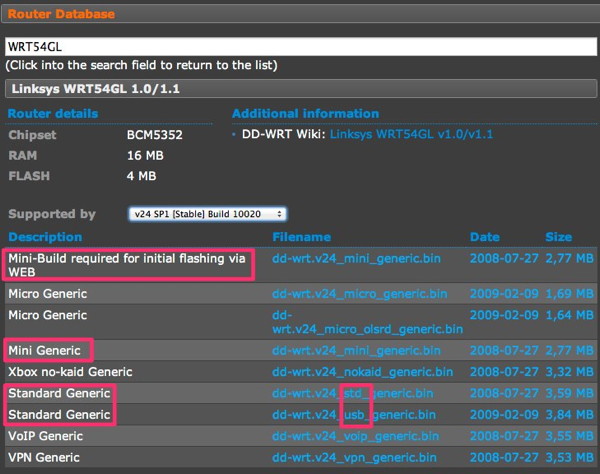Download dd-wrt.v24_mini_generic.bin for initial WEB flashing

pyautogui.click(x=356, y=259)
